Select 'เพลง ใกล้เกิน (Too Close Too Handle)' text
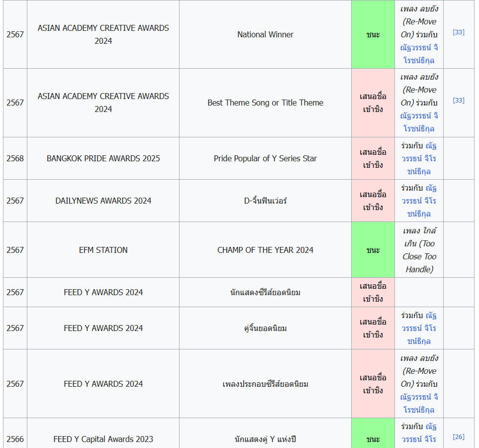This screenshot has height=448, width=479. [419, 250]
